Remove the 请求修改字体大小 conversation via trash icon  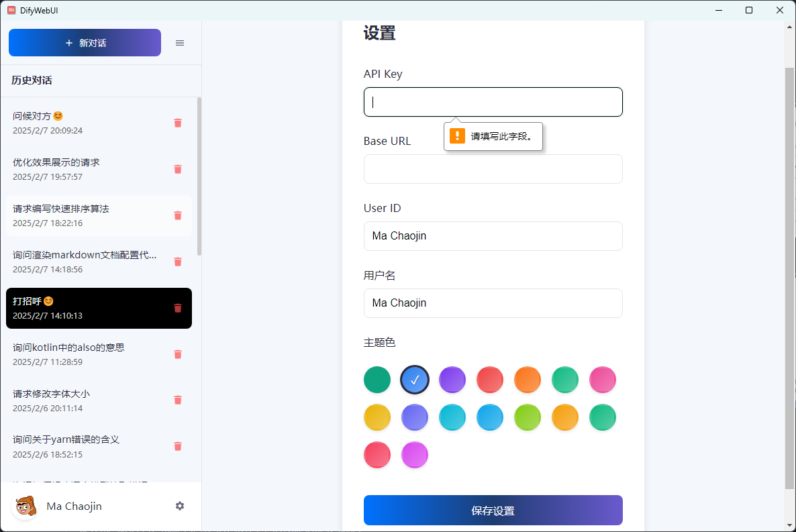tap(178, 400)
